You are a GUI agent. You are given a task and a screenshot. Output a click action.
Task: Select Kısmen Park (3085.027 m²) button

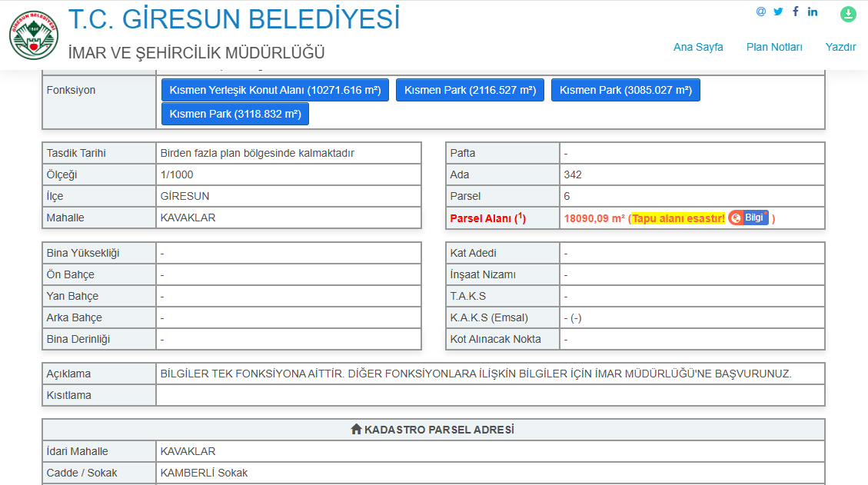(x=625, y=89)
